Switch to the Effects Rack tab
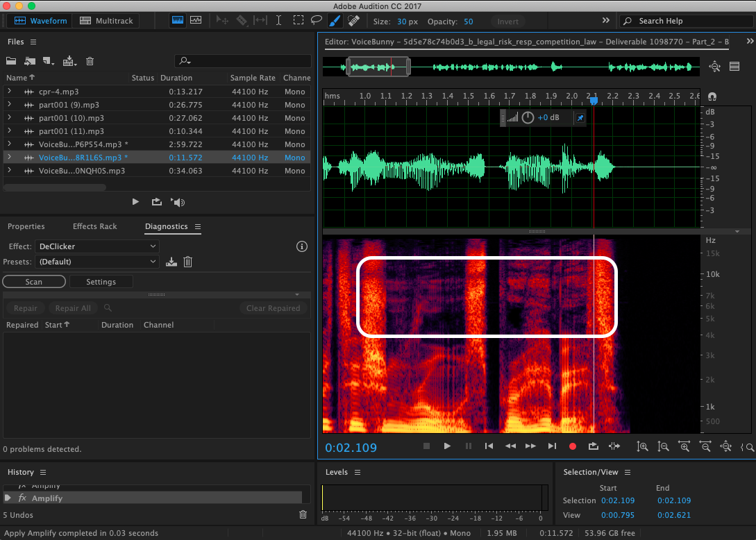This screenshot has width=756, height=540. [x=94, y=226]
